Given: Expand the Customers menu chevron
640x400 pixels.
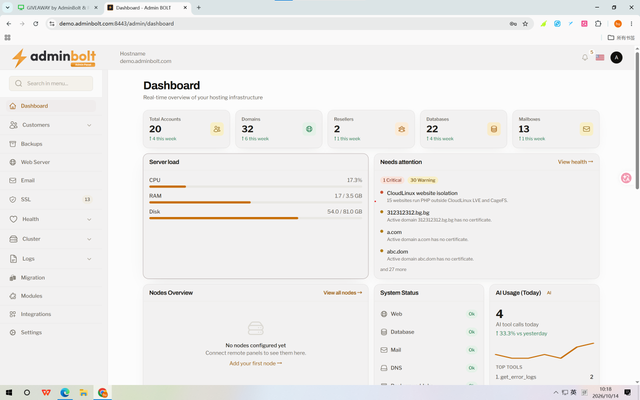Looking at the screenshot, I should [x=89, y=125].
